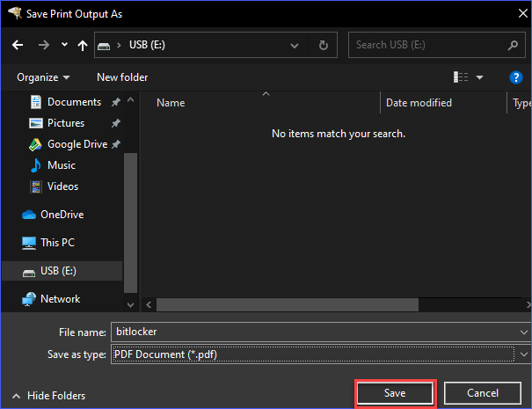Screen dimensions: 532x409
Task: Click the change view layout icon
Action: (461, 77)
